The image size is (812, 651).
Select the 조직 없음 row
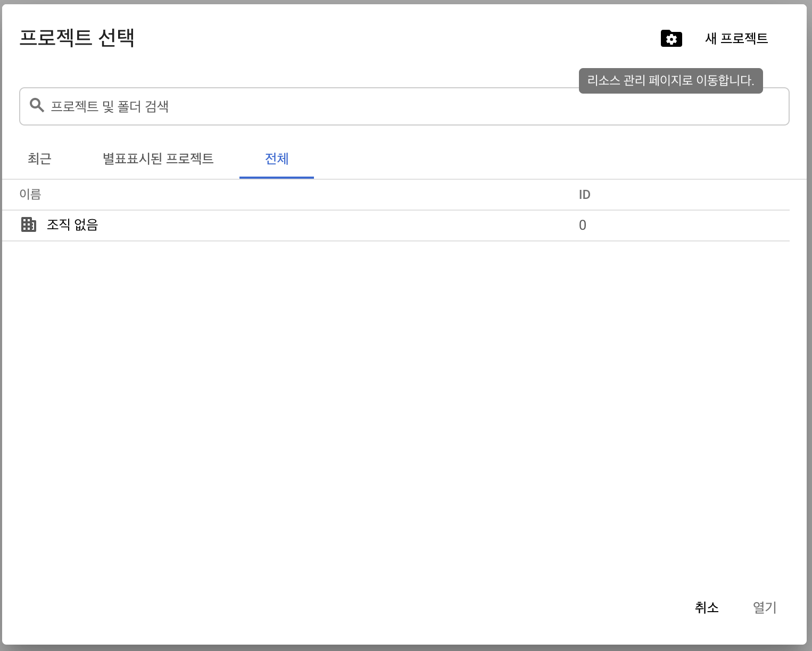[x=396, y=226]
